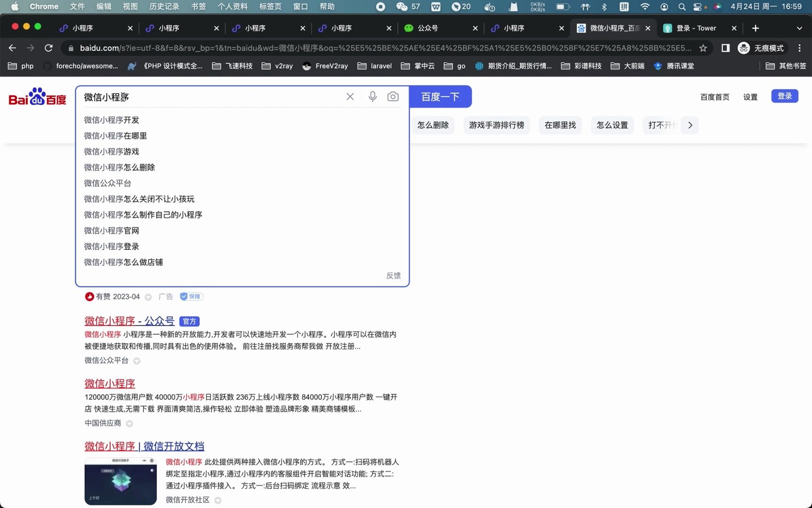The image size is (812, 508).
Task: Click the 反馈 feedback link
Action: (x=393, y=276)
